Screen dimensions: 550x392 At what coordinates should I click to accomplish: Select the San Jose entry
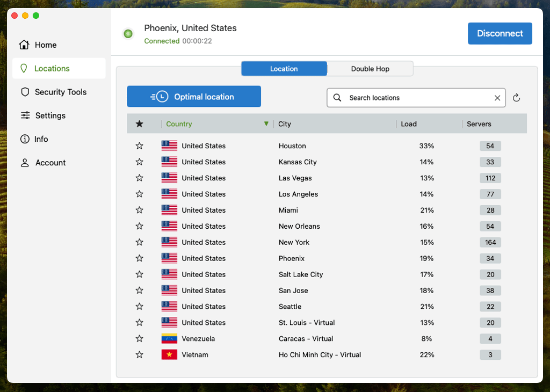coord(293,291)
